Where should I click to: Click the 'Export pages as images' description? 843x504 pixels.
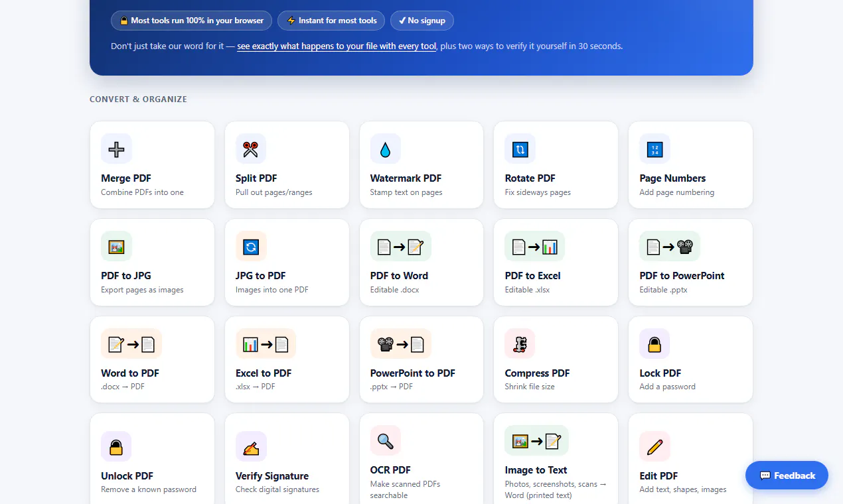pos(142,290)
